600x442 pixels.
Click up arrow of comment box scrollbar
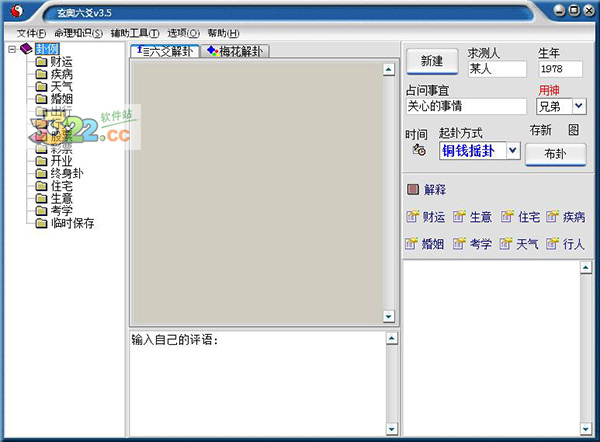click(391, 338)
